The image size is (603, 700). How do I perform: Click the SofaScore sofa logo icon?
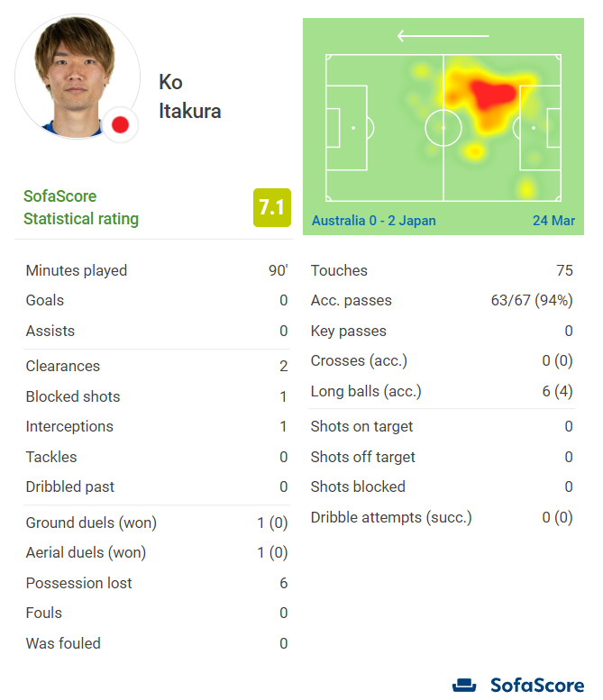coord(464,686)
